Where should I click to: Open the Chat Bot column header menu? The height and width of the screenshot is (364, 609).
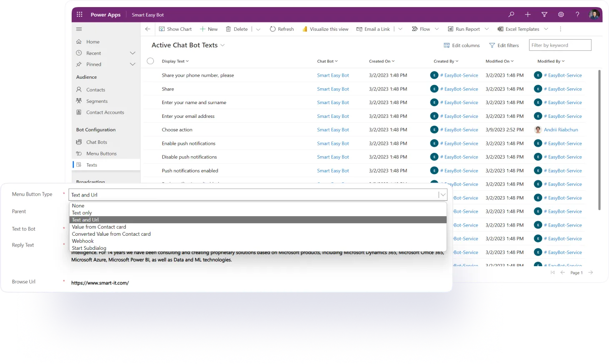pos(327,61)
